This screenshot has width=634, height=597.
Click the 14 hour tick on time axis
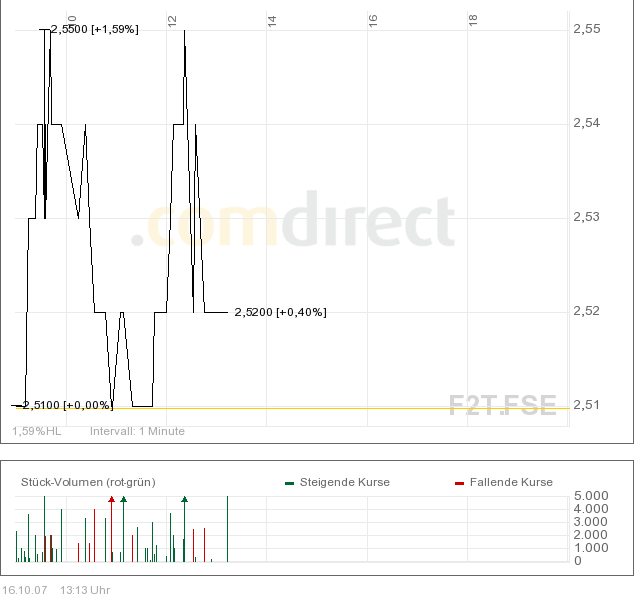272,19
